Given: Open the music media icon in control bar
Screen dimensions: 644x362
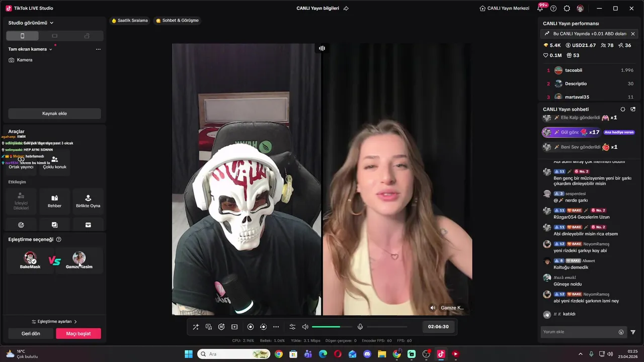Looking at the screenshot, I should point(209,327).
